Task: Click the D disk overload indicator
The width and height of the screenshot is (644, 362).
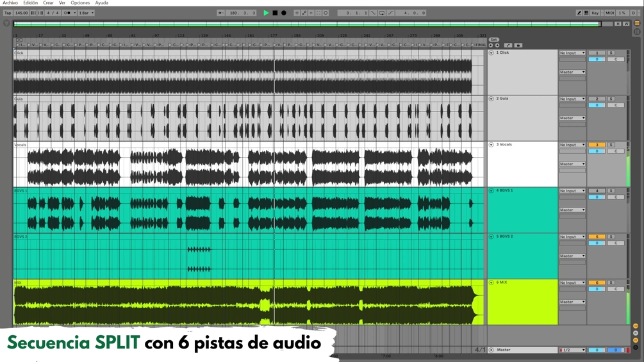Action: [x=633, y=13]
